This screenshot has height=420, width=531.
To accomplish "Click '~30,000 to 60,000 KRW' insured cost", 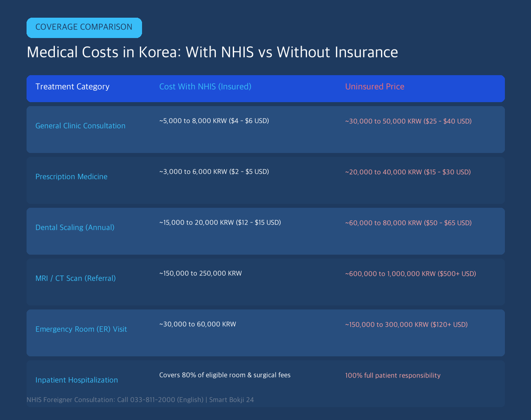I will pos(198,324).
